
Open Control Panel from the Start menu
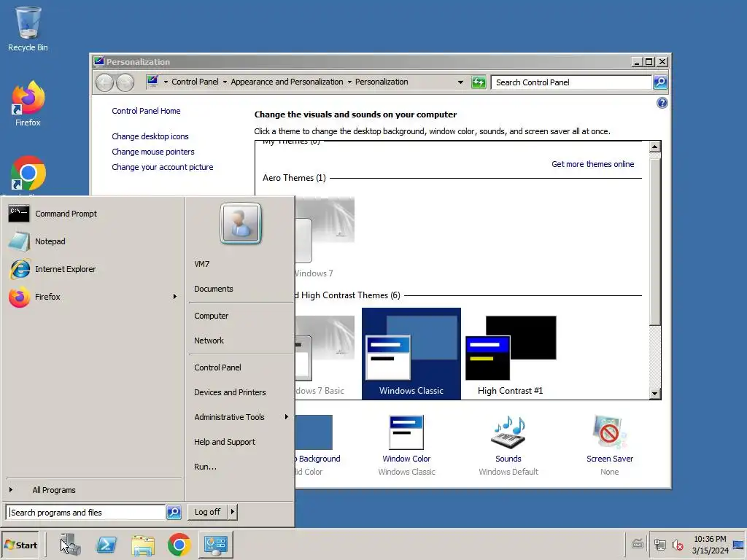(217, 367)
